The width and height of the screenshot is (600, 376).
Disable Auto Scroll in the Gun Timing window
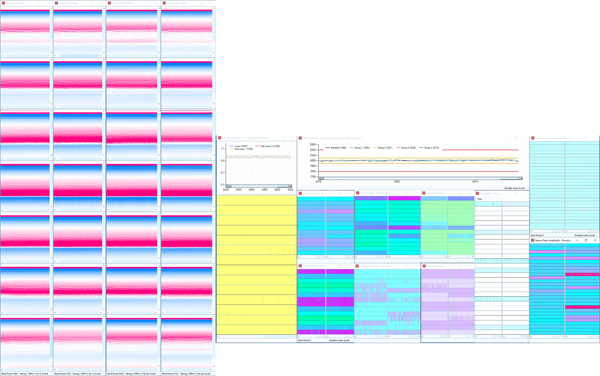coord(584,235)
